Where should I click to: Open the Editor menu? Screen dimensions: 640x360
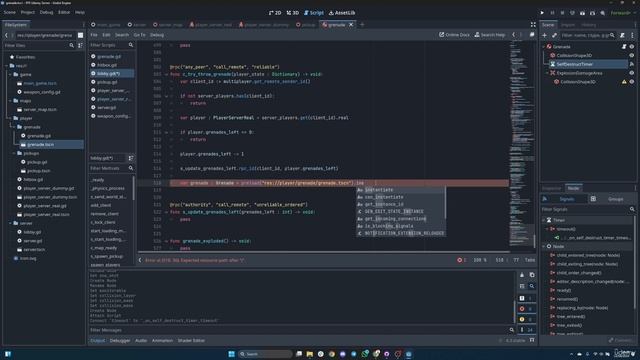(64, 12)
